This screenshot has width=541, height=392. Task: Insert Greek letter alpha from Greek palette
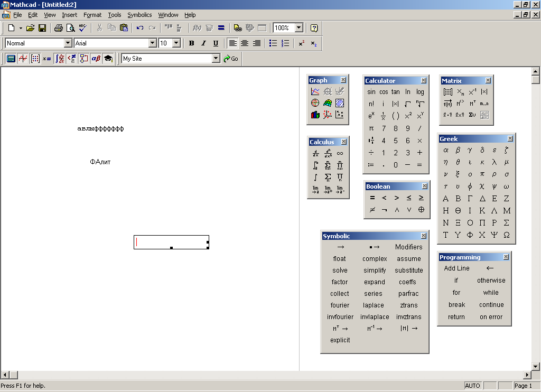446,150
